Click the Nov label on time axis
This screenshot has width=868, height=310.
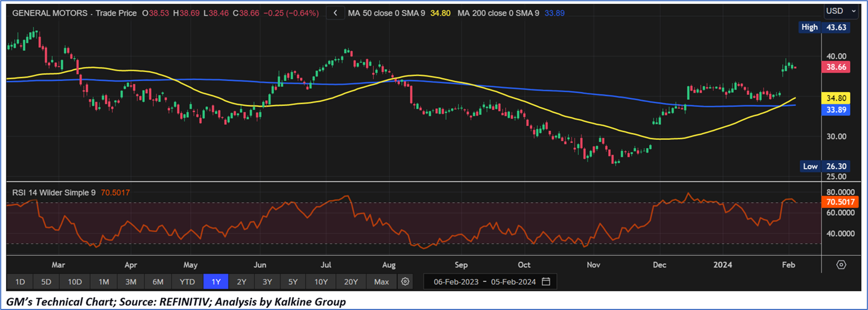[593, 265]
